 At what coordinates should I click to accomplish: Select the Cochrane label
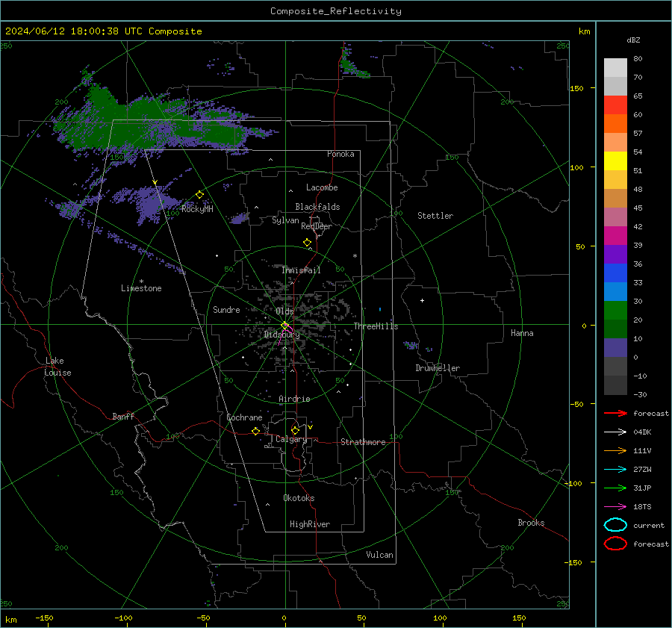244,417
